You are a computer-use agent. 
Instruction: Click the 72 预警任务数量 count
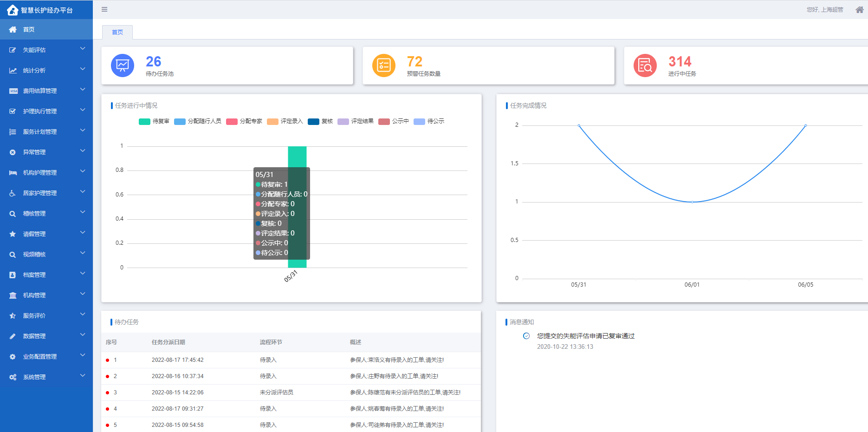[415, 61]
